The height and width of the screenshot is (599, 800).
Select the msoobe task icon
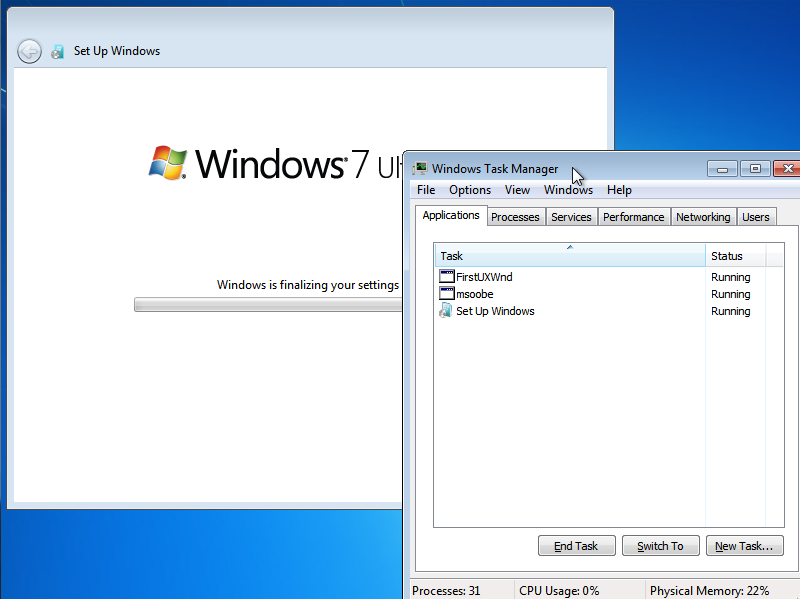coord(446,293)
